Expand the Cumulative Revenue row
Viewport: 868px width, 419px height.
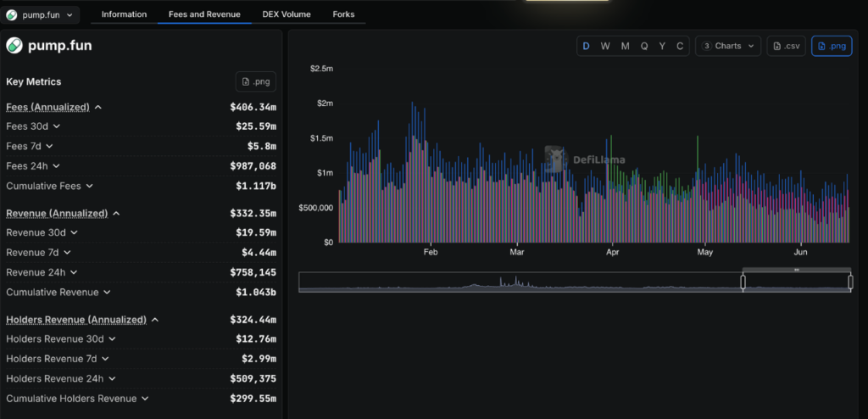pyautogui.click(x=108, y=293)
